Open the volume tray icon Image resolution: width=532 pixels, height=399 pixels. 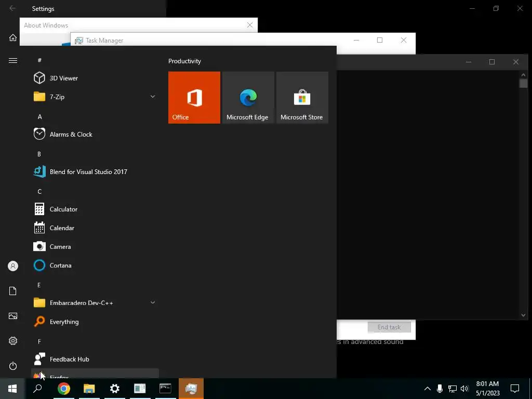464,389
